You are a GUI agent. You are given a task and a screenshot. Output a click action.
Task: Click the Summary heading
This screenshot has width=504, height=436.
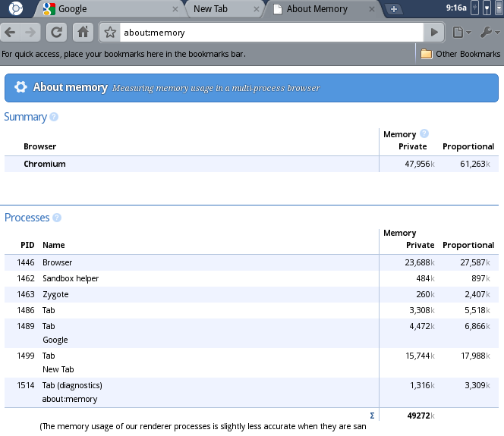tap(25, 117)
